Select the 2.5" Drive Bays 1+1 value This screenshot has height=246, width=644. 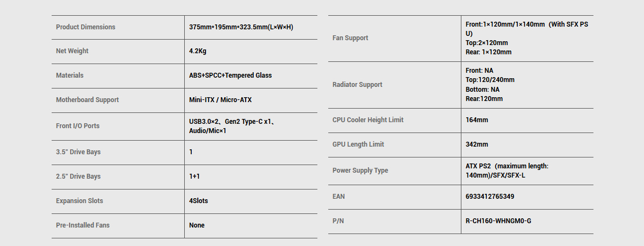click(x=194, y=176)
